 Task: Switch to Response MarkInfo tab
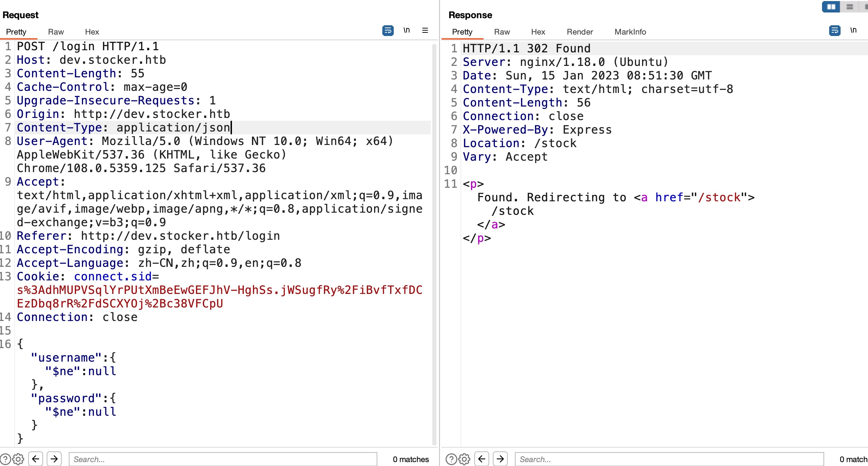pyautogui.click(x=630, y=32)
